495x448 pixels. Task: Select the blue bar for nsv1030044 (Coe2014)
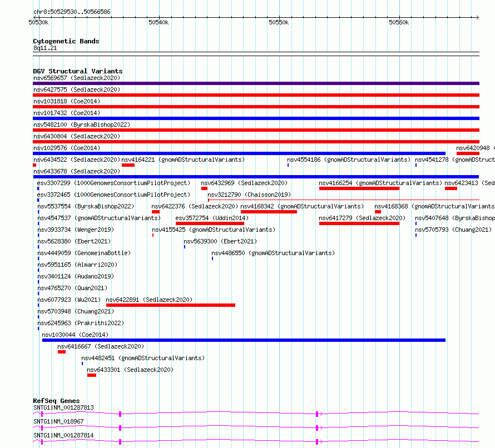click(x=244, y=340)
